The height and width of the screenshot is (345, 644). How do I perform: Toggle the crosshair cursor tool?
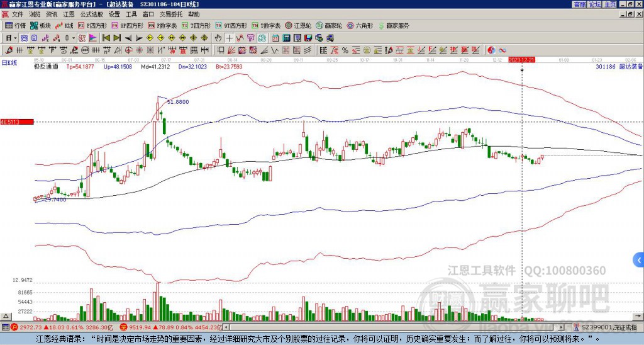point(229,38)
